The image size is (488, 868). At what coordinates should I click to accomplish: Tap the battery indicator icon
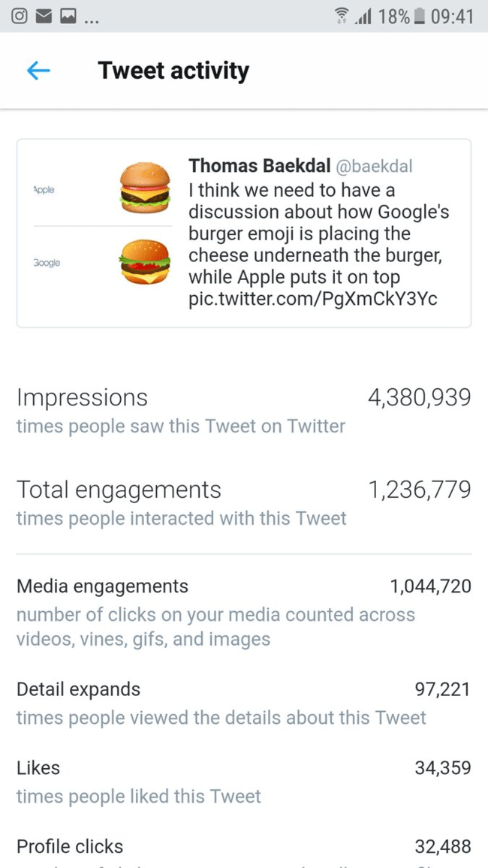420,16
